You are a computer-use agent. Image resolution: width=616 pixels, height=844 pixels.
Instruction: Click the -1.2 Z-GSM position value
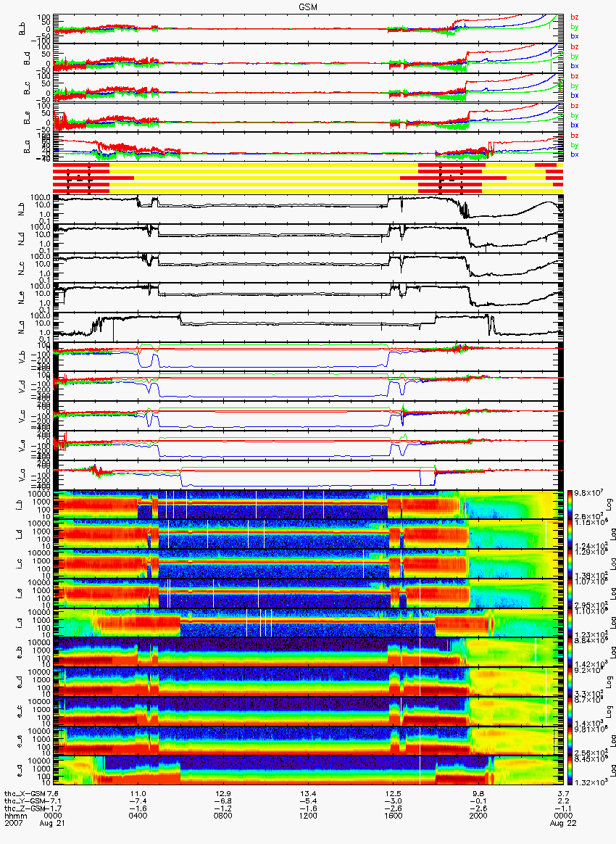coord(222,808)
